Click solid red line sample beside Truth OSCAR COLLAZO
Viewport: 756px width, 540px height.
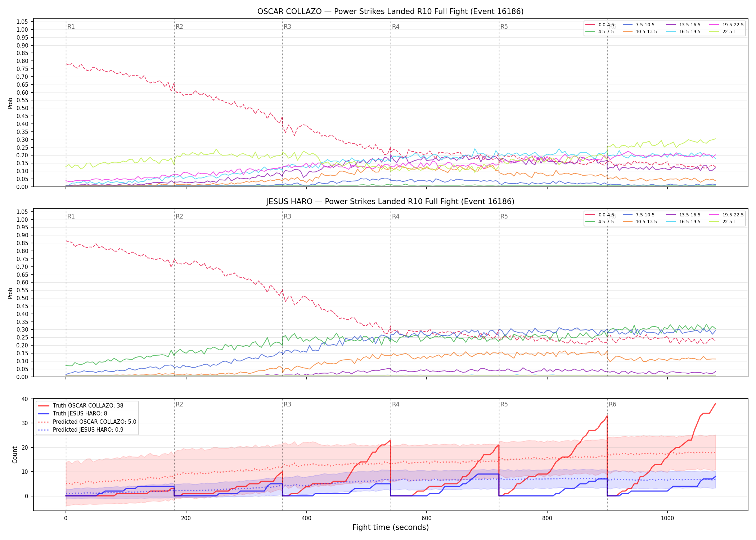(44, 406)
